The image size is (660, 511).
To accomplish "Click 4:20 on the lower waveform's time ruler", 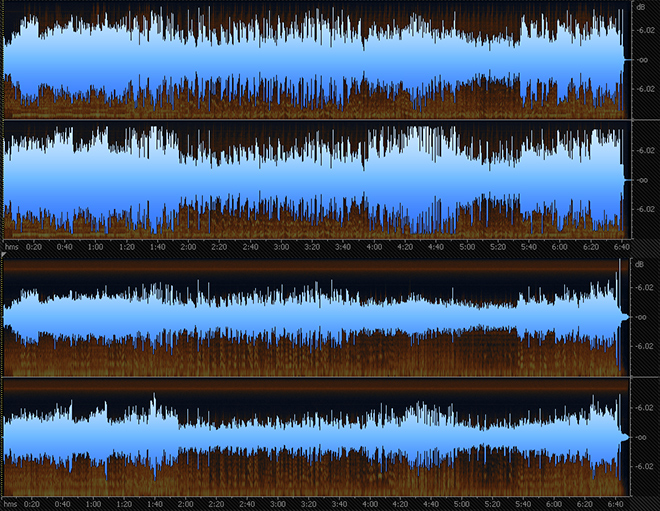I will 400,504.
